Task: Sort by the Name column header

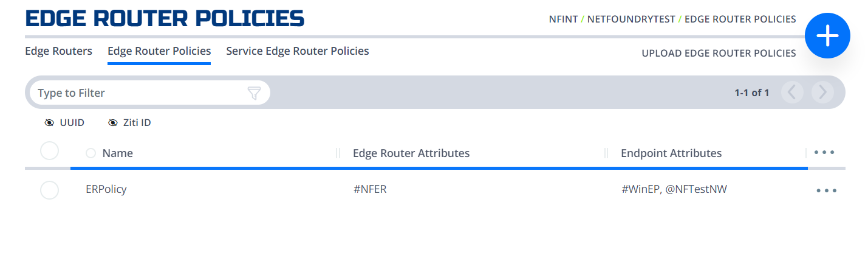Action: tap(117, 153)
